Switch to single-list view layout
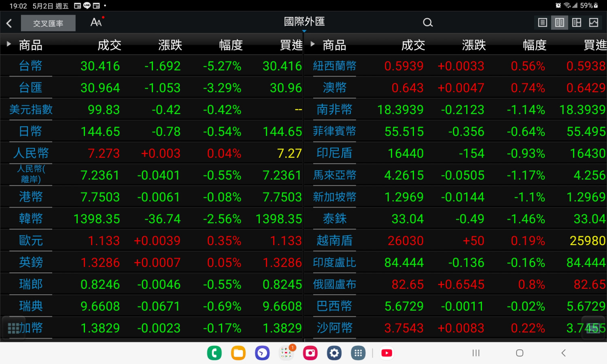The width and height of the screenshot is (607, 364). click(x=543, y=23)
